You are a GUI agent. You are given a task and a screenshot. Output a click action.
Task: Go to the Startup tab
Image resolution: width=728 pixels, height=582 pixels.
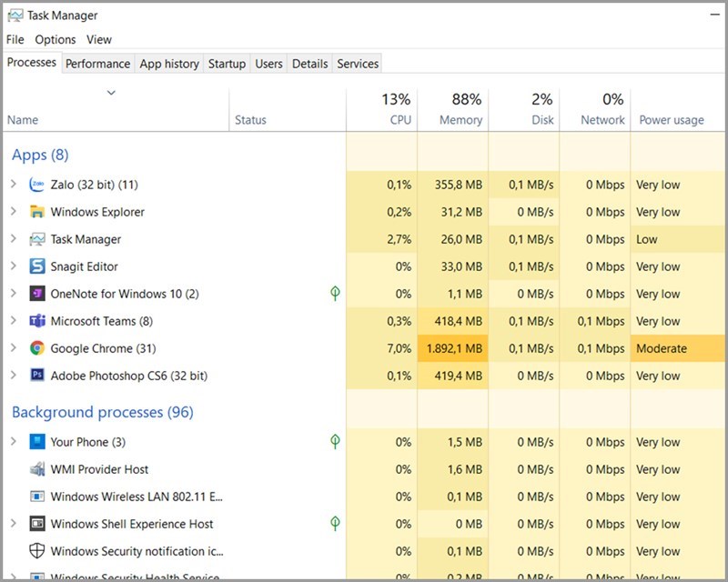point(227,64)
